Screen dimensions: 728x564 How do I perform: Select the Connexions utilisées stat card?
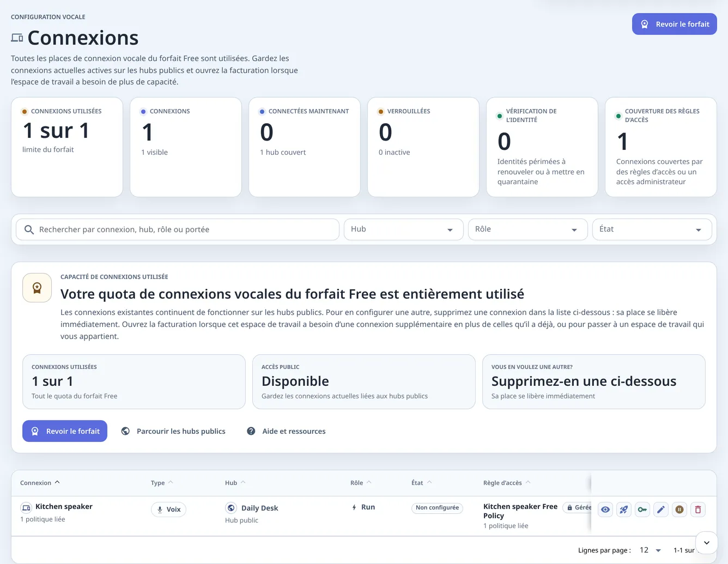pyautogui.click(x=67, y=147)
